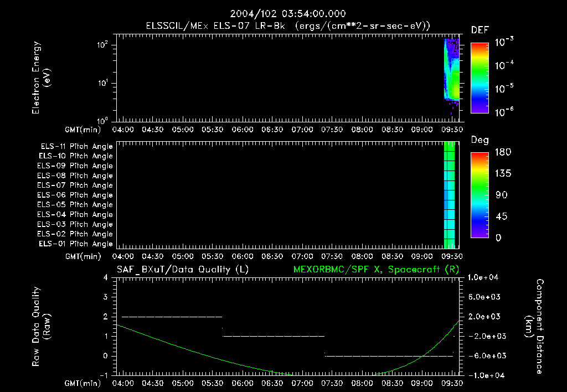
Task: Click the GMT(min) label under the spectrogram
Action: pyautogui.click(x=83, y=130)
